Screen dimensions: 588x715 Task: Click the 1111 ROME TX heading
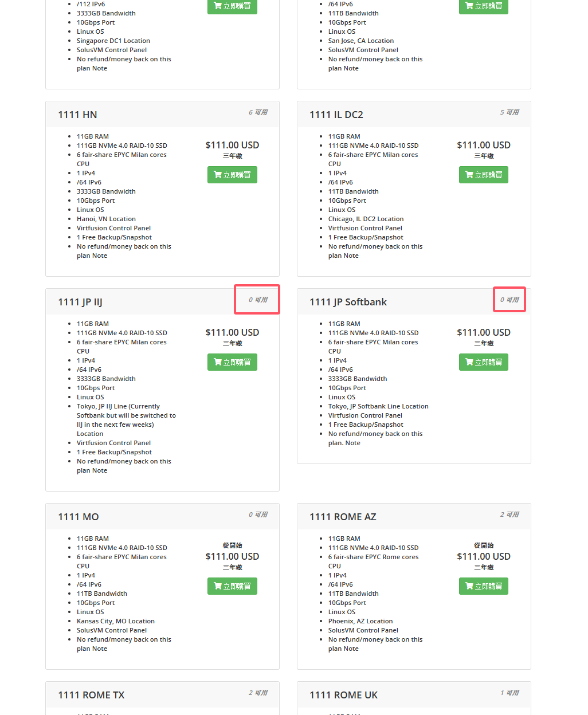click(x=91, y=695)
